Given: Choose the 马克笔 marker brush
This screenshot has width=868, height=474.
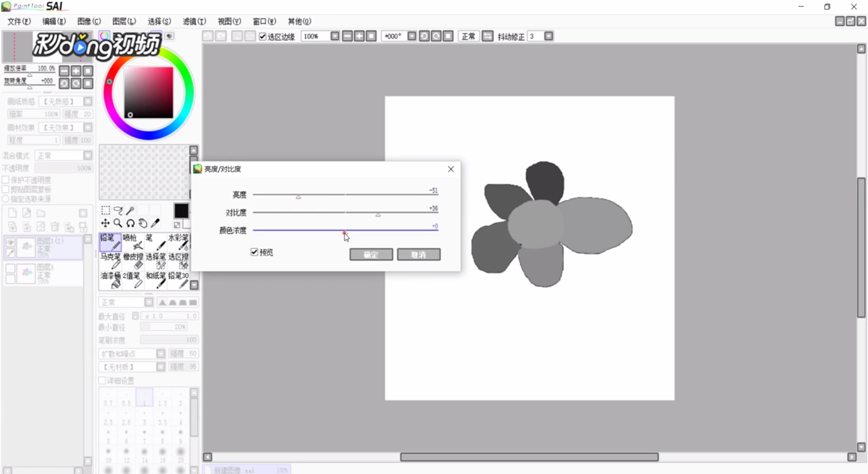Looking at the screenshot, I should tap(110, 261).
